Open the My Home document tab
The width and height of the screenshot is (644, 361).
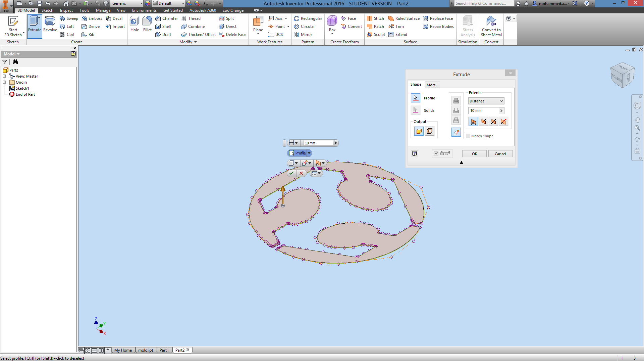click(x=123, y=350)
